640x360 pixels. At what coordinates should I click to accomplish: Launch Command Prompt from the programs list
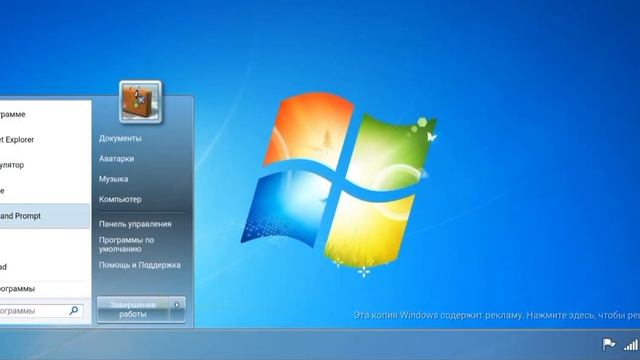click(44, 216)
